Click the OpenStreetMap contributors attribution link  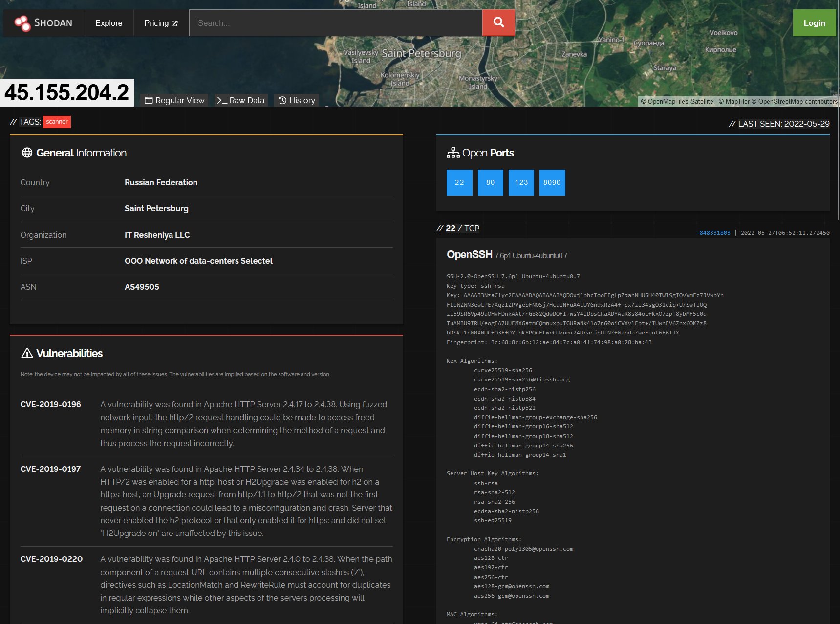tap(795, 101)
